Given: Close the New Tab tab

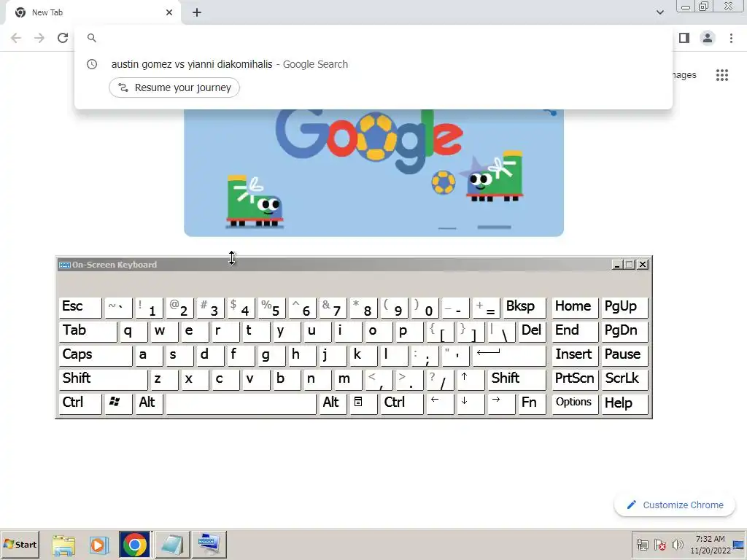Looking at the screenshot, I should pos(169,12).
